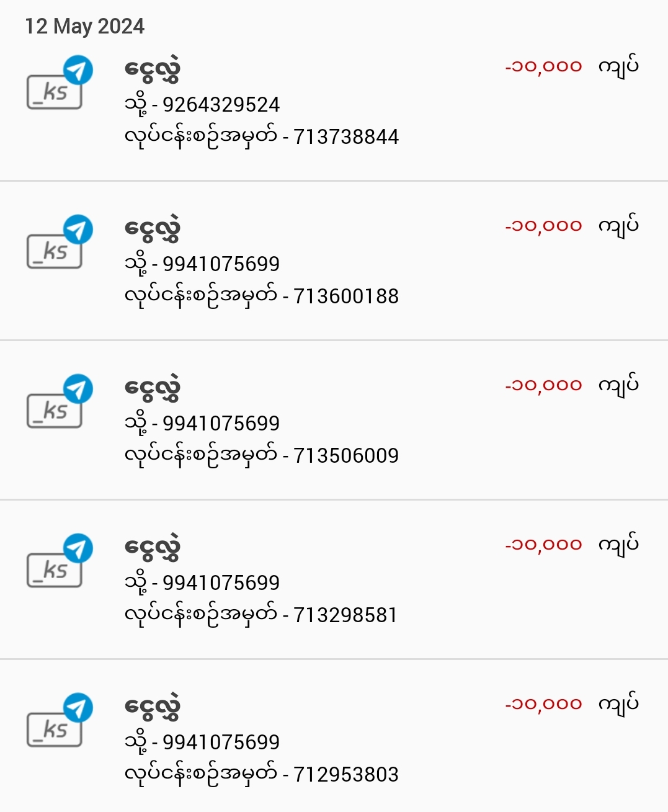668x812 pixels.
Task: Select recipient number 9264329524
Action: 221,105
